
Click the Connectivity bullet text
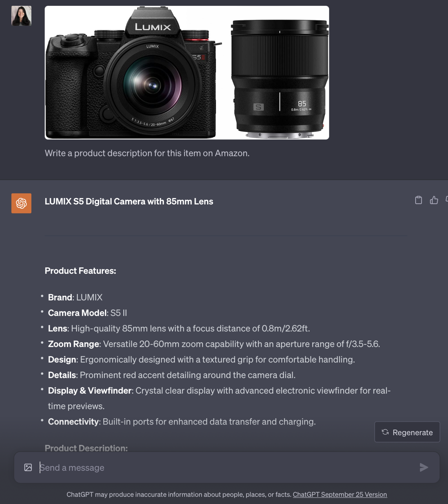182,421
